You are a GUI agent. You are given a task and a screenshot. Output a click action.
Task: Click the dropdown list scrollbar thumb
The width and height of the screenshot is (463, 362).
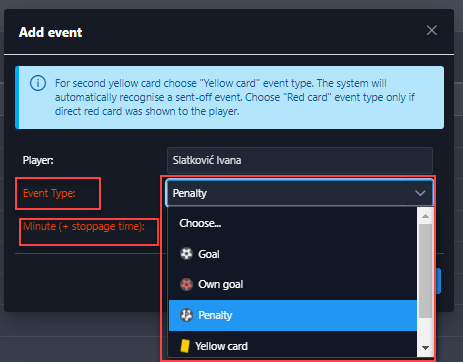coord(425,271)
